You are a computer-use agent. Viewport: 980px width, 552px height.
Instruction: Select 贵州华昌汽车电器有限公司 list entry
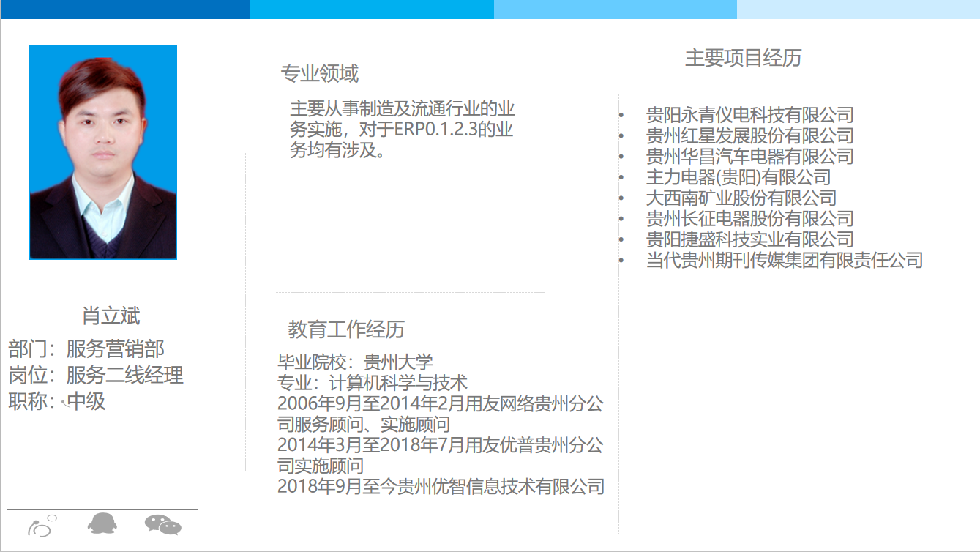[749, 156]
